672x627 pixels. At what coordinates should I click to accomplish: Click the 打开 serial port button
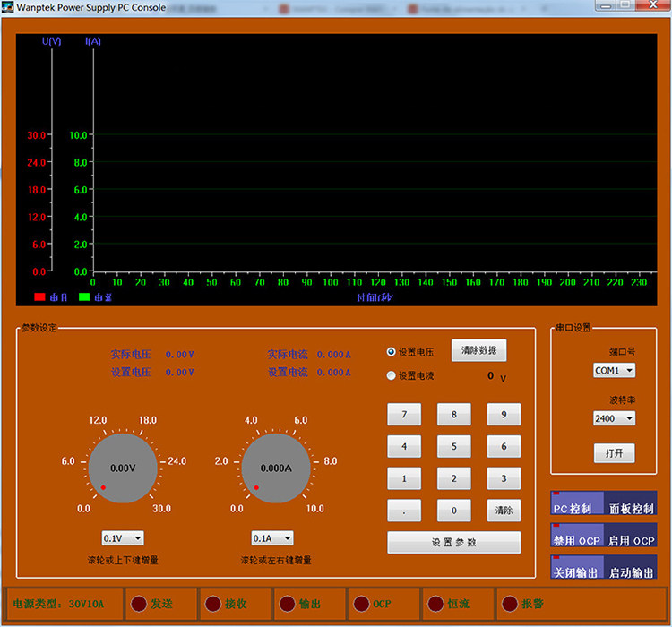[x=614, y=453]
